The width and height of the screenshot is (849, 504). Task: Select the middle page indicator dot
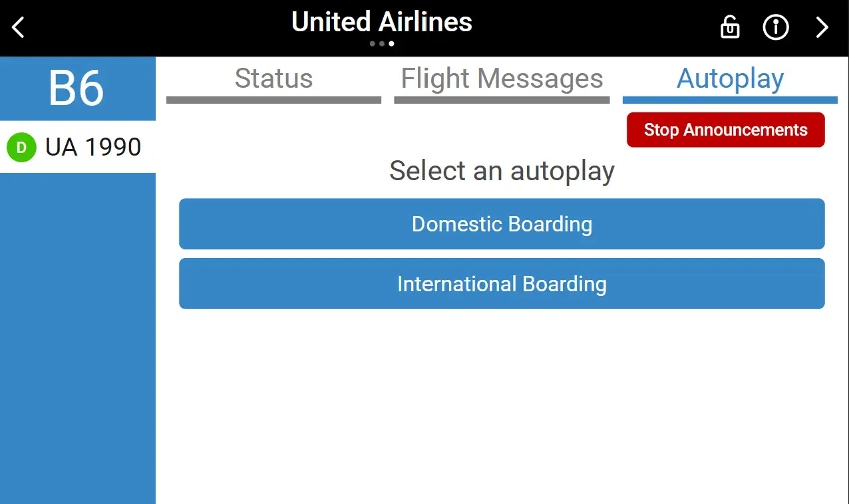tap(382, 44)
